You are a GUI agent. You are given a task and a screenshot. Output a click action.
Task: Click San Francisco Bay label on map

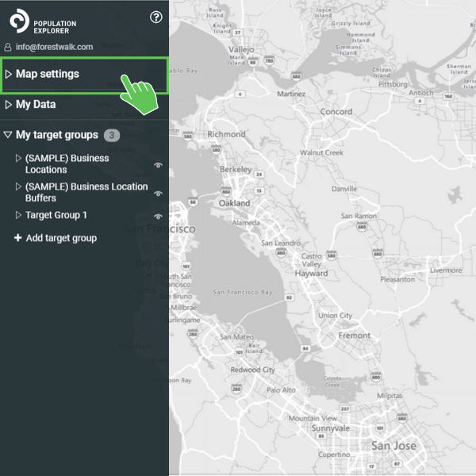click(x=242, y=292)
